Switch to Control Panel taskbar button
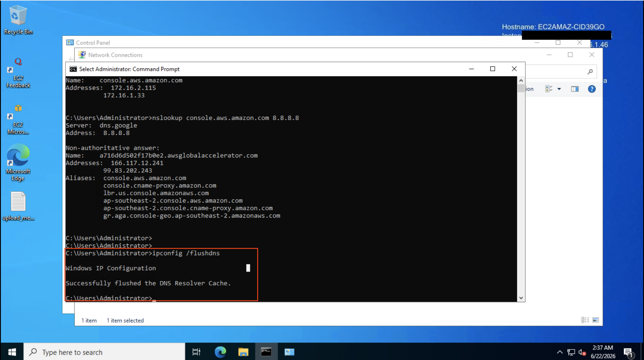Screen dimensions: 644x360 pos(289,351)
